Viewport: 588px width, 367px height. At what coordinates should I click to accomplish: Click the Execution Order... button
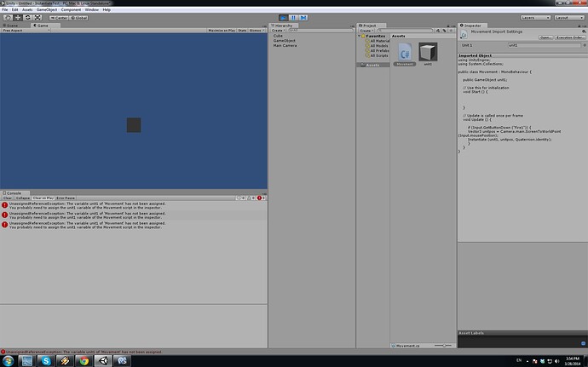pyautogui.click(x=569, y=37)
